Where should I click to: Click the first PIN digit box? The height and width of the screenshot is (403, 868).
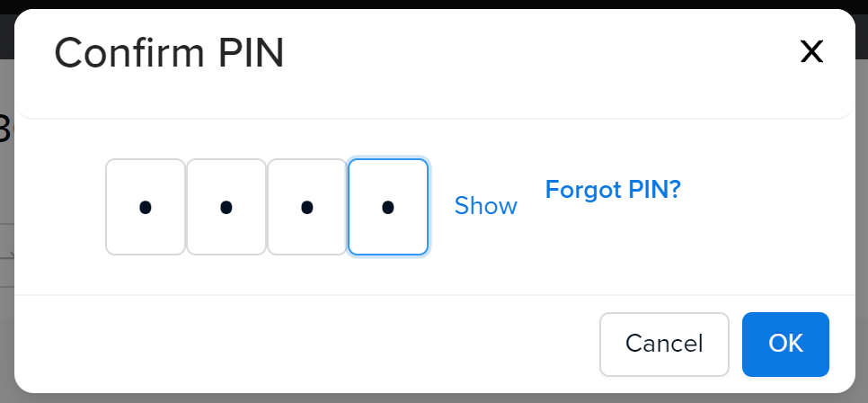point(146,207)
